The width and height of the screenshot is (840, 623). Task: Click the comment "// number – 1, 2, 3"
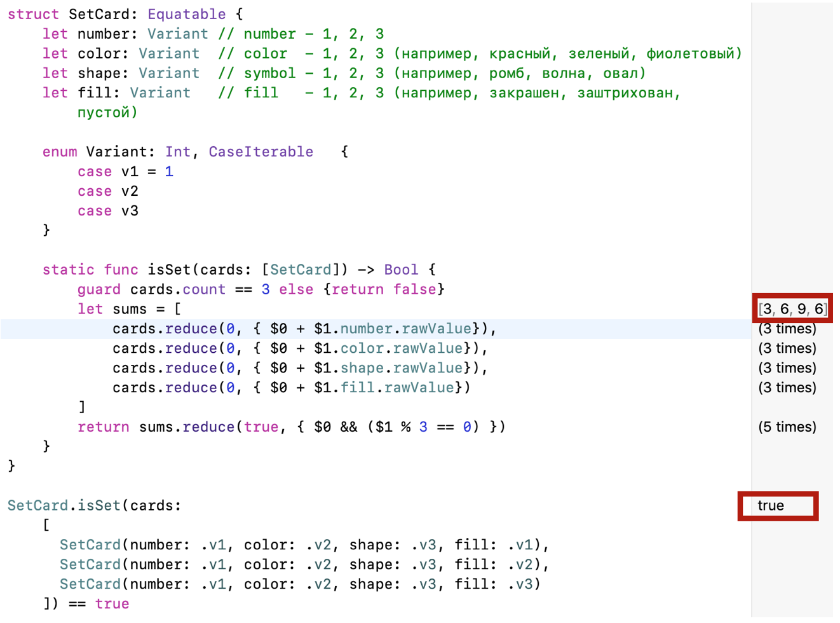pos(301,34)
